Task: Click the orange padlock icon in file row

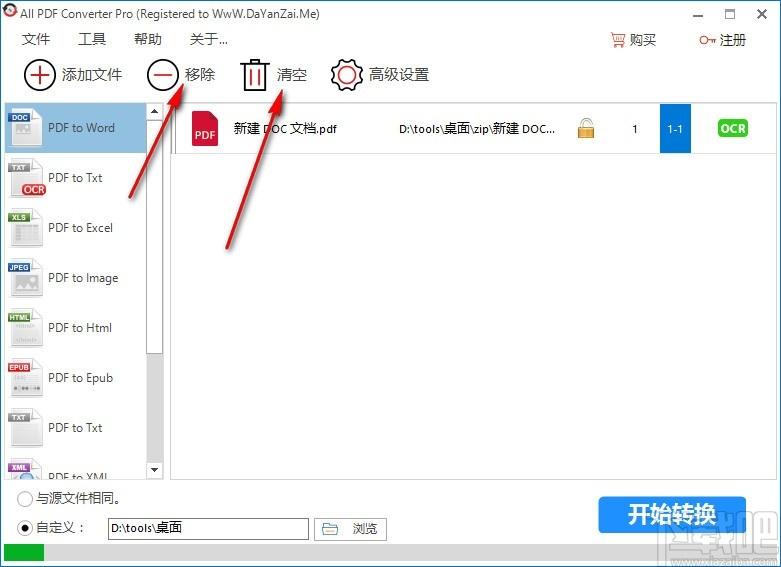Action: [x=586, y=128]
